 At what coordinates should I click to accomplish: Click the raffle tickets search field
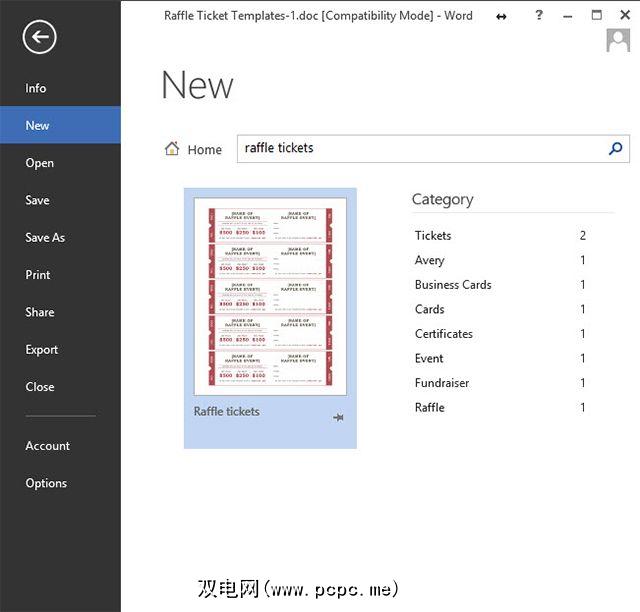pyautogui.click(x=420, y=149)
